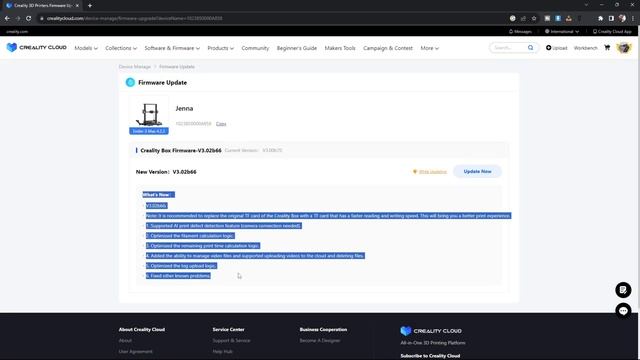
Task: Click the While Updating tips link
Action: (x=433, y=172)
